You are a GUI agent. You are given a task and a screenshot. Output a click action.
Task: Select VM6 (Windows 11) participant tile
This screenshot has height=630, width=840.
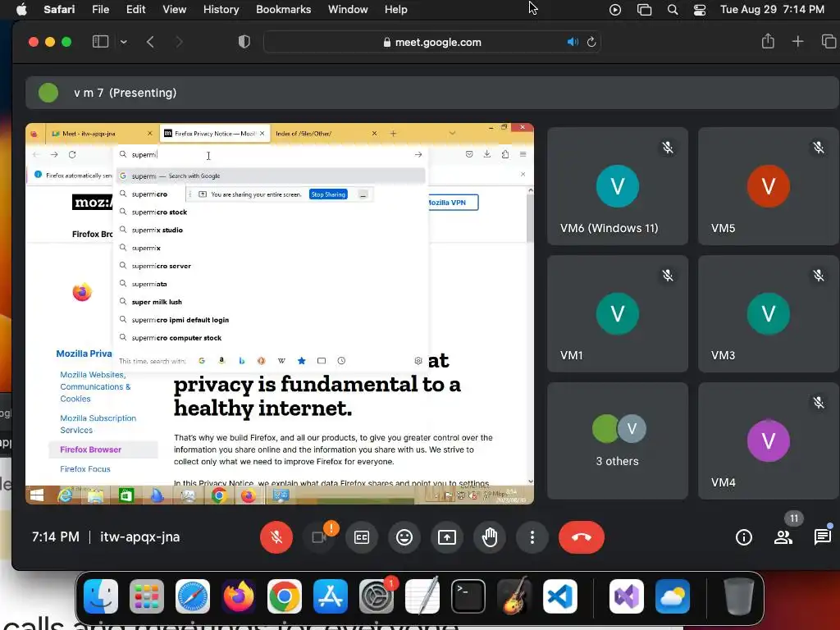coord(618,186)
